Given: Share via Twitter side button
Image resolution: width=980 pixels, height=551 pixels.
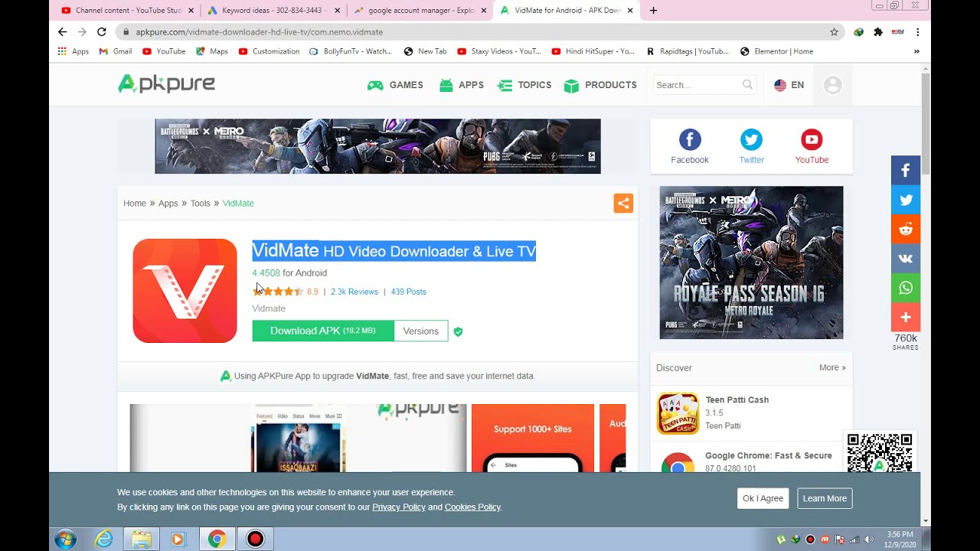Looking at the screenshot, I should (x=906, y=200).
